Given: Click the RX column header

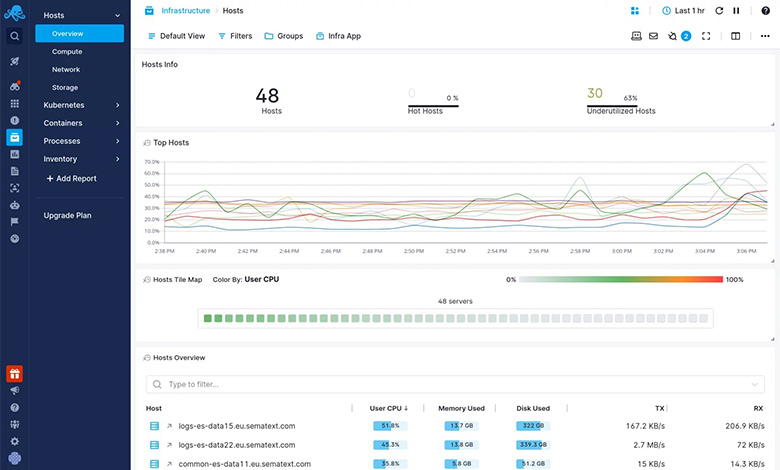Looking at the screenshot, I should (x=758, y=408).
